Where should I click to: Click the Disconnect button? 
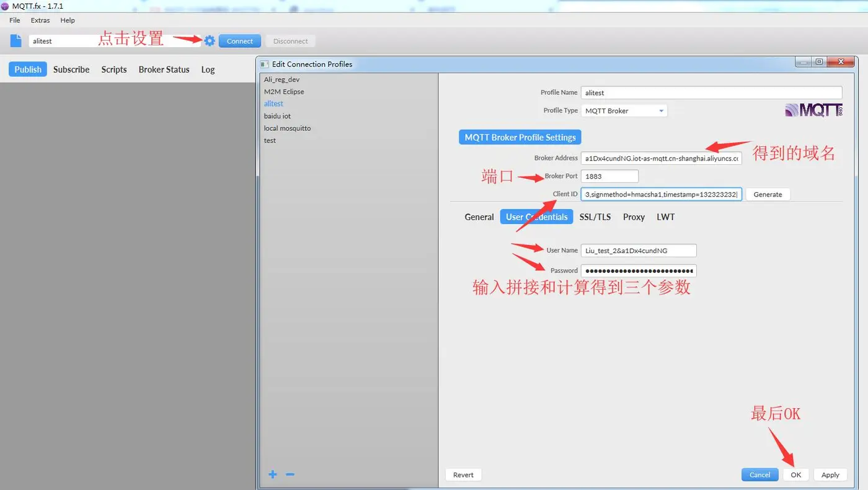tap(291, 41)
